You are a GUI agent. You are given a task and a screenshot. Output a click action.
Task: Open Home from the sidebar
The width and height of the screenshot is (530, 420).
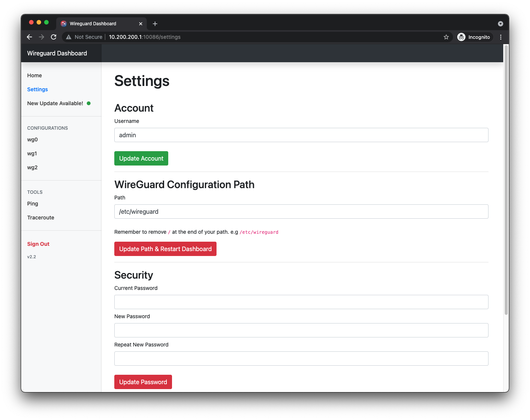34,75
